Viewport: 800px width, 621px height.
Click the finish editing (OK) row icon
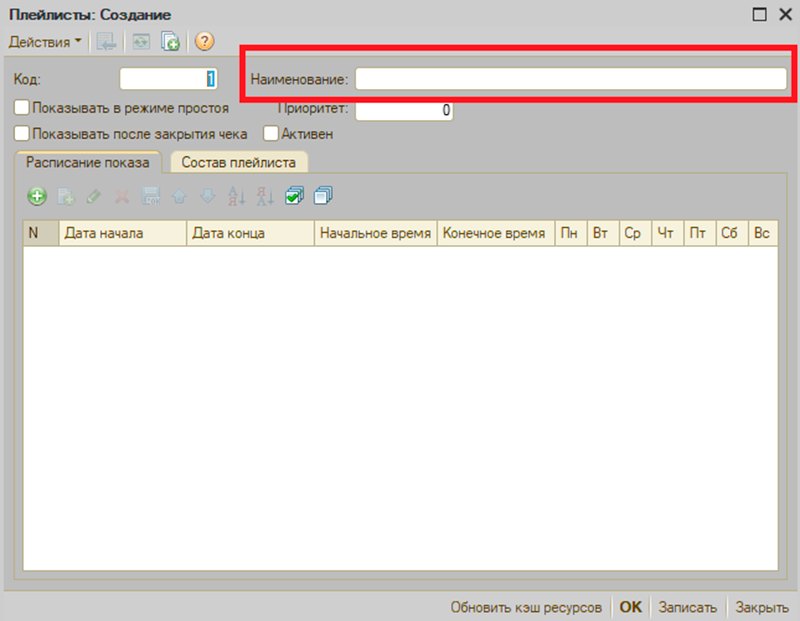coord(151,196)
